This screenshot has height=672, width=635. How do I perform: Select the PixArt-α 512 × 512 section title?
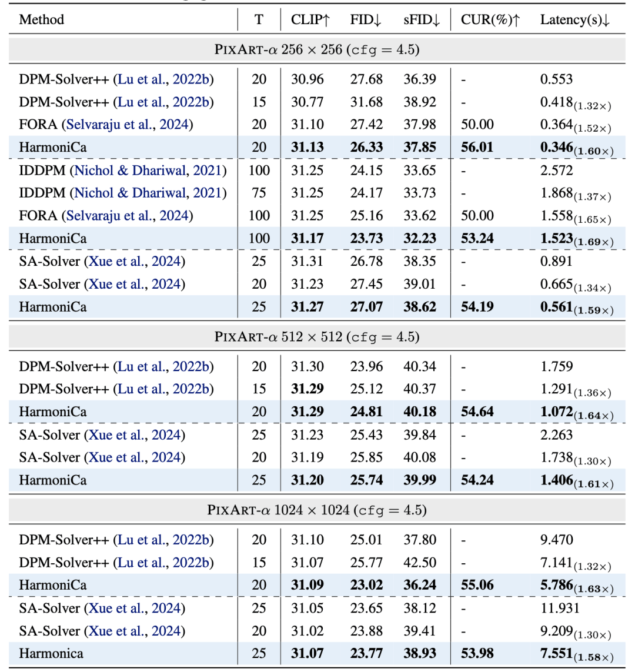tap(317, 337)
